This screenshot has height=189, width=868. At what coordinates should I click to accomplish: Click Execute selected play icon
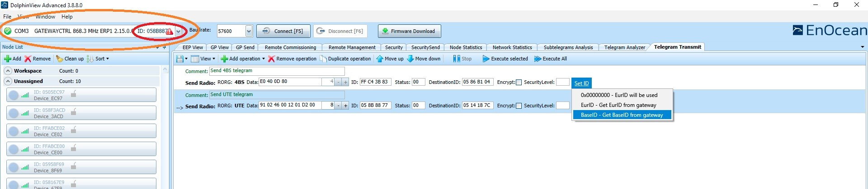click(x=486, y=59)
